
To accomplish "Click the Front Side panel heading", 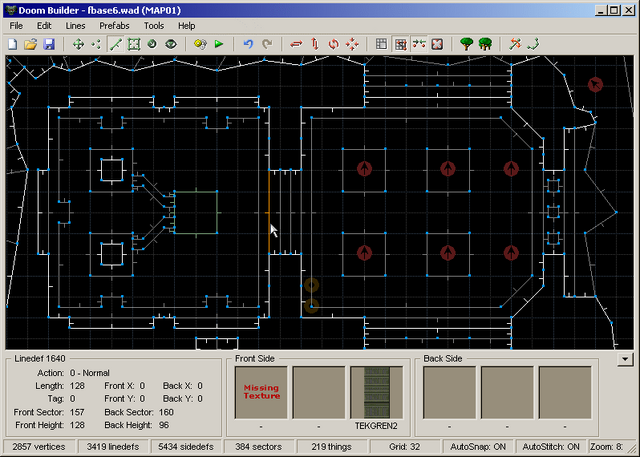I will coord(255,359).
